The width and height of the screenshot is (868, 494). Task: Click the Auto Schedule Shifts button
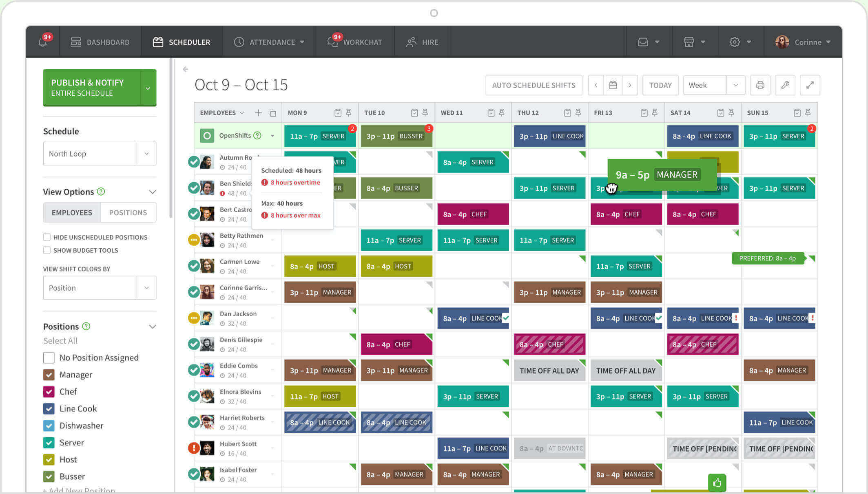click(x=533, y=85)
